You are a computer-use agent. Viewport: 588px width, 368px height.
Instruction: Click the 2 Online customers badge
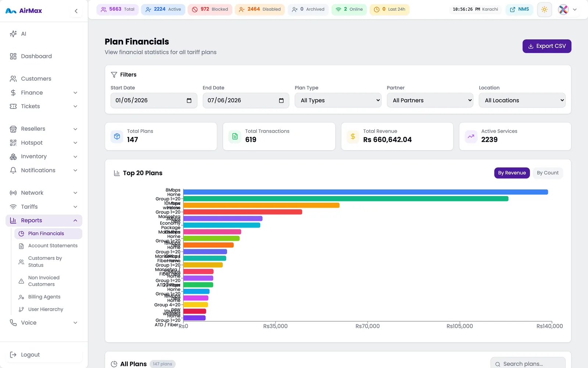pyautogui.click(x=349, y=9)
